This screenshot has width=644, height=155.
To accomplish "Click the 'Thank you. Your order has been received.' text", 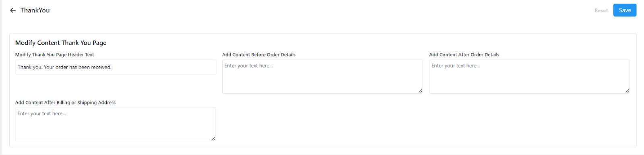I will tap(64, 67).
